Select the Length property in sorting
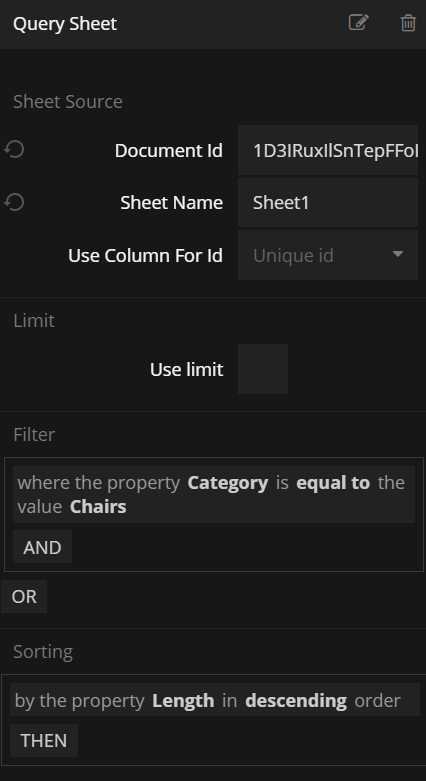The image size is (426, 781). click(x=183, y=700)
